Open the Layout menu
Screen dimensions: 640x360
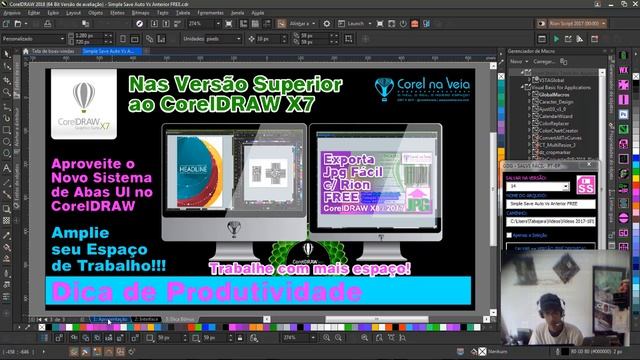tap(73, 13)
